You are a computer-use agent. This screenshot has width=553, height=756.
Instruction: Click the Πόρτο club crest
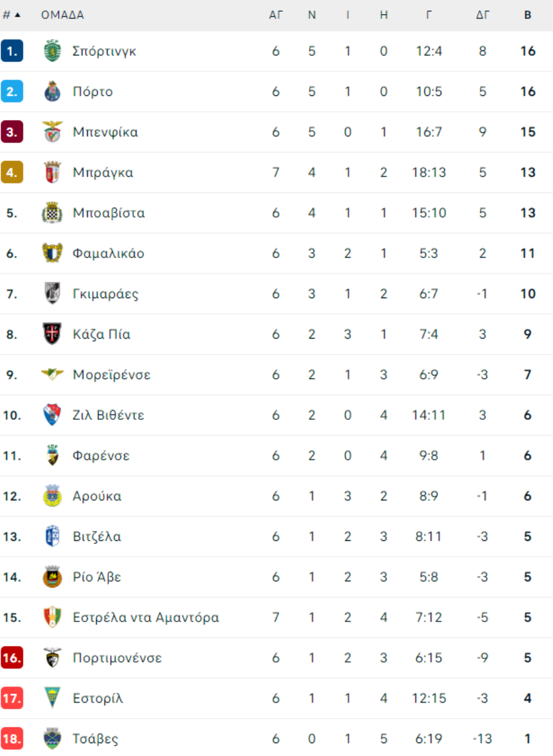point(52,92)
